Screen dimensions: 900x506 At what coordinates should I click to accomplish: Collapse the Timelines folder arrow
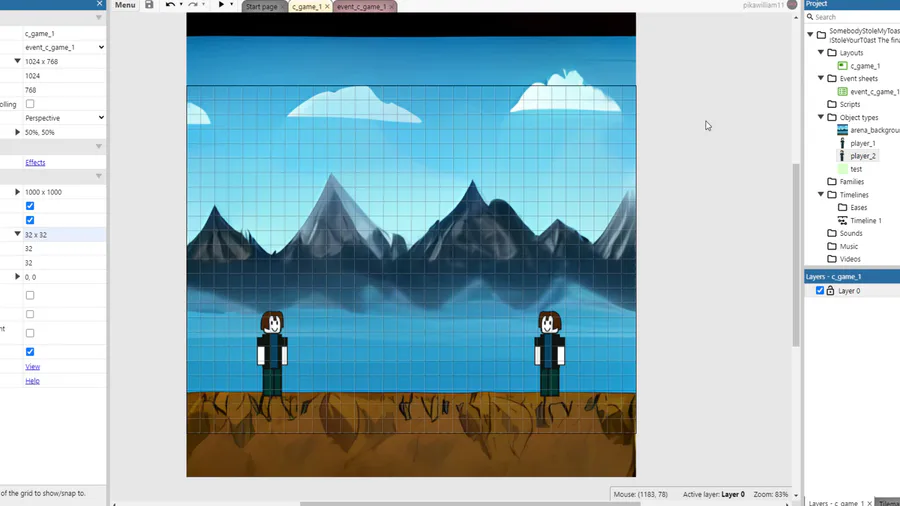(x=821, y=194)
